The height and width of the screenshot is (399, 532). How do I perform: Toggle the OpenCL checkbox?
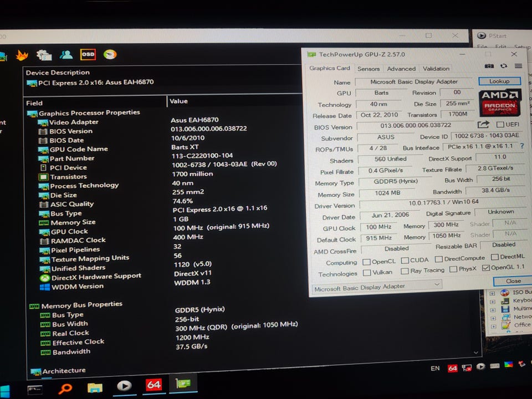(x=366, y=262)
